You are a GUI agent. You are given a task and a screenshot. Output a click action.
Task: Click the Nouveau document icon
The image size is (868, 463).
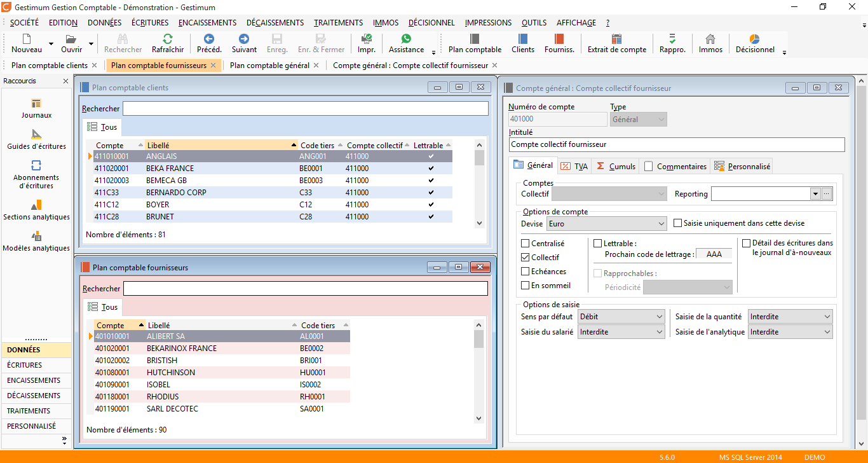(27, 39)
